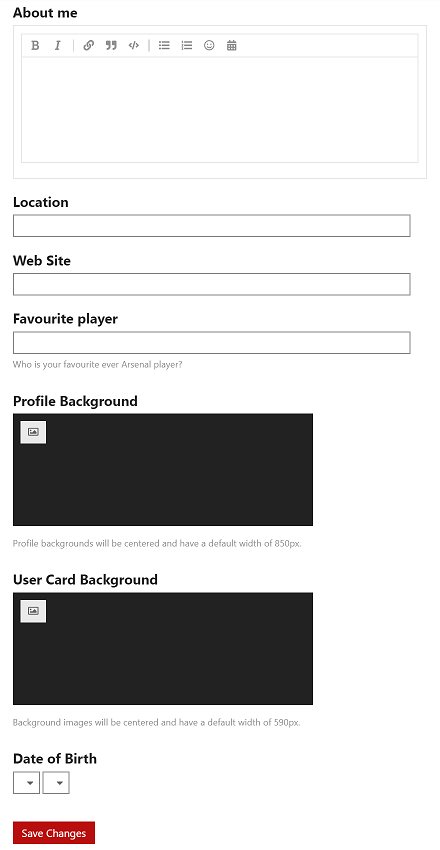Focus the Web Site text field

tap(211, 284)
